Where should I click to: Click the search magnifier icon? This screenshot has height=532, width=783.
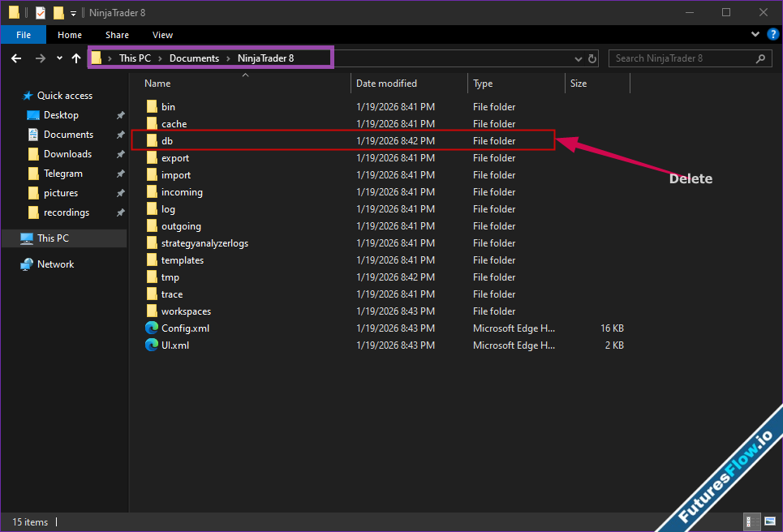click(761, 58)
